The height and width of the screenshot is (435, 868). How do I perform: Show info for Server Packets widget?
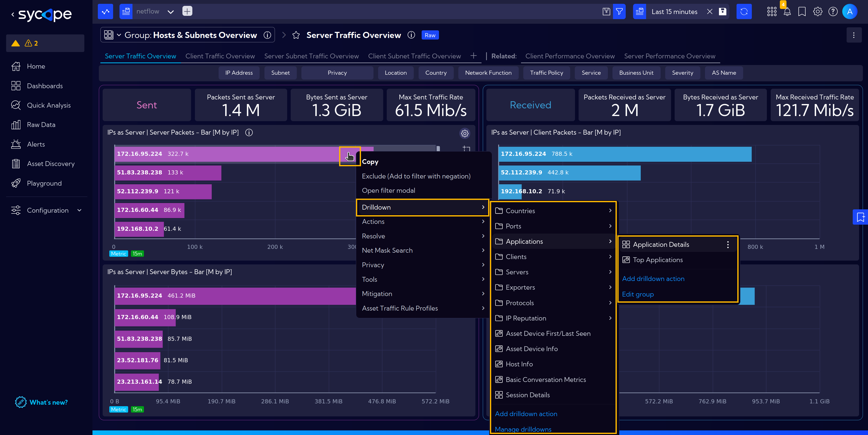coord(249,133)
